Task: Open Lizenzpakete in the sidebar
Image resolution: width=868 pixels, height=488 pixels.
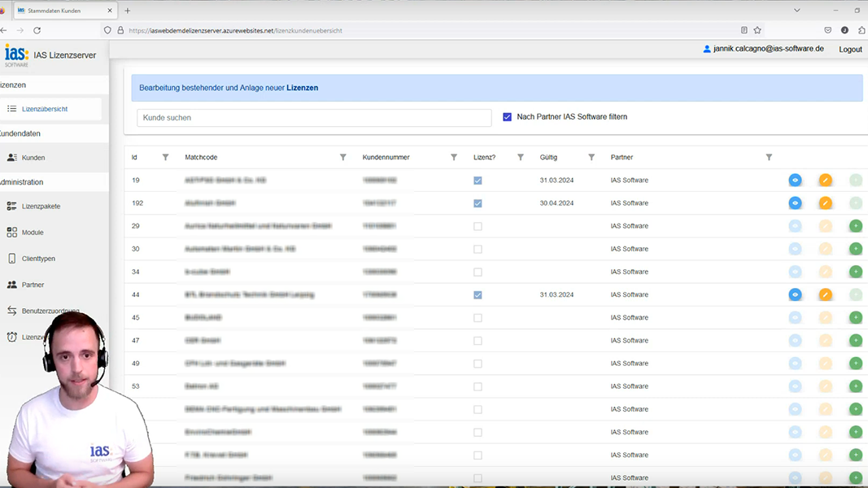Action: [x=41, y=207]
